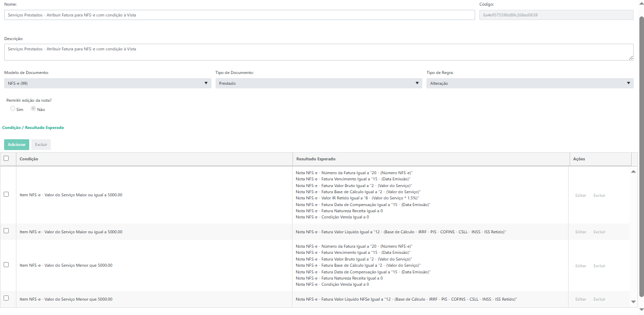644x315 pixels.
Task: Click inside the Nome input field
Action: point(240,15)
